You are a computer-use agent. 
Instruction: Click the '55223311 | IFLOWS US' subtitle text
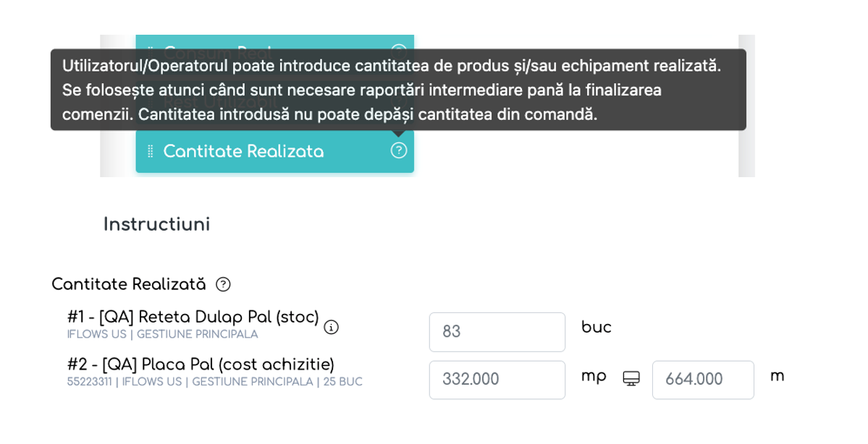click(x=125, y=382)
